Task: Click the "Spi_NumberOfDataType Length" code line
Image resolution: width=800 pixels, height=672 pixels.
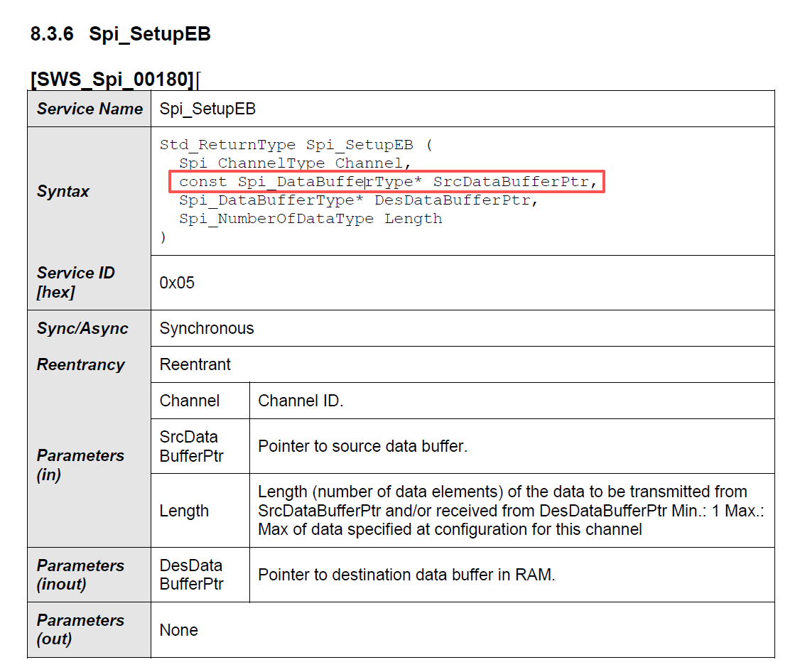Action: 310,218
